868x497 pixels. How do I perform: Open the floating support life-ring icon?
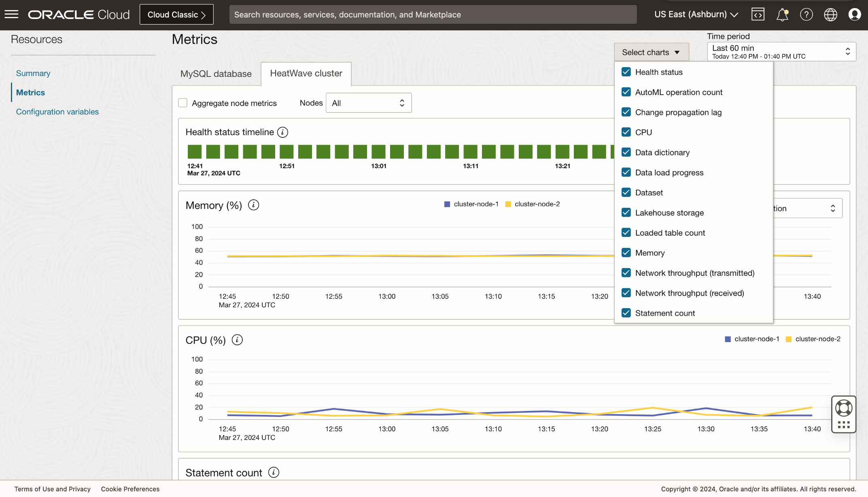point(843,408)
